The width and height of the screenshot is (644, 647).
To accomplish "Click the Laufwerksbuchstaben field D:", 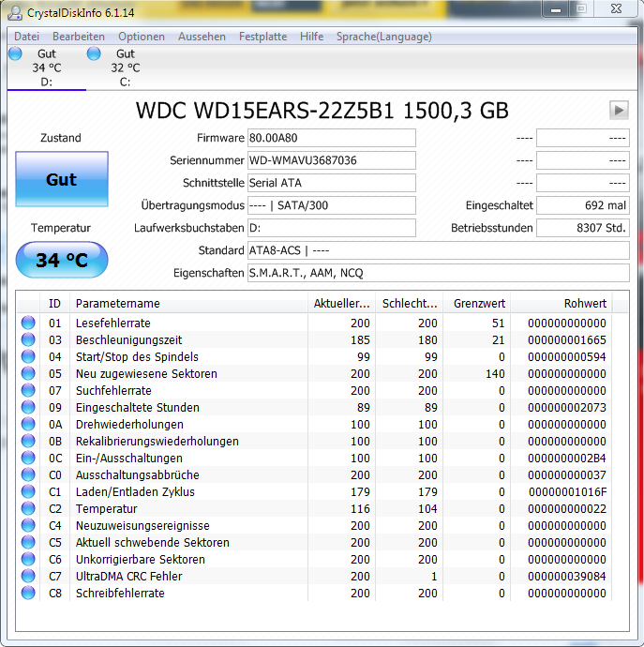I will coord(331,228).
